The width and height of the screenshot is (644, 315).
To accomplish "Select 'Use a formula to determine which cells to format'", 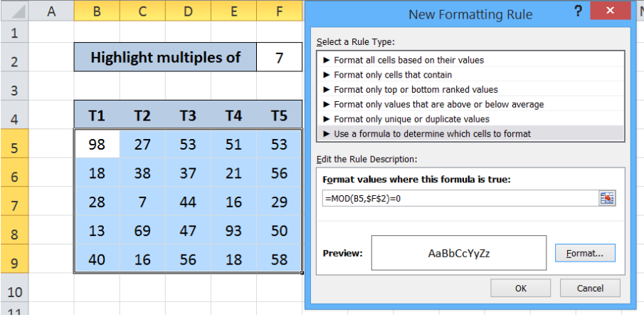I will click(x=470, y=134).
